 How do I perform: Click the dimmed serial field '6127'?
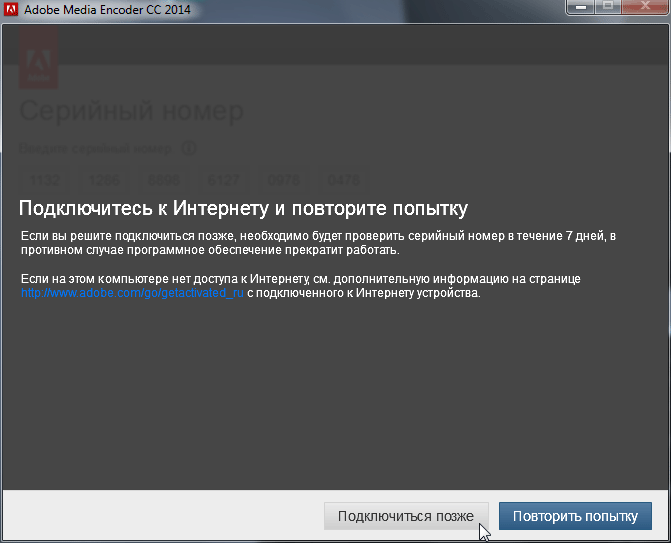click(223, 180)
